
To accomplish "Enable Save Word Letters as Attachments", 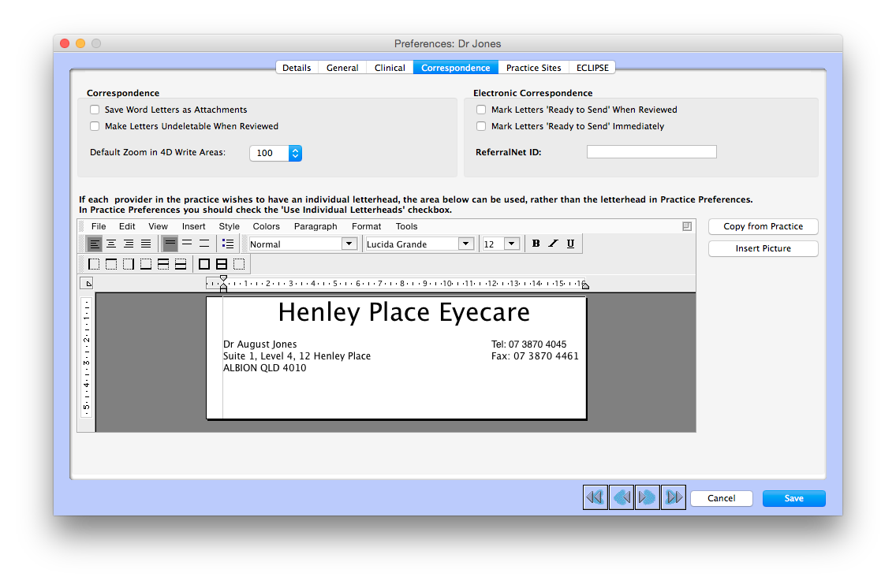I will tap(95, 110).
